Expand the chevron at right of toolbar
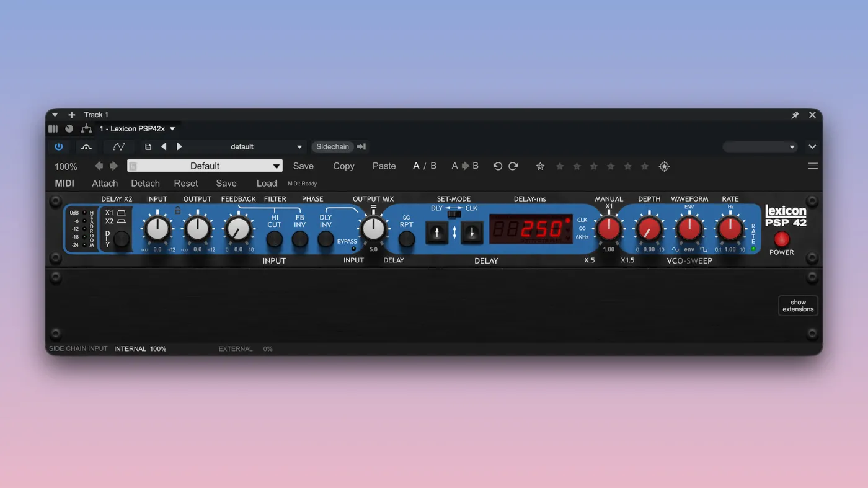 point(813,147)
